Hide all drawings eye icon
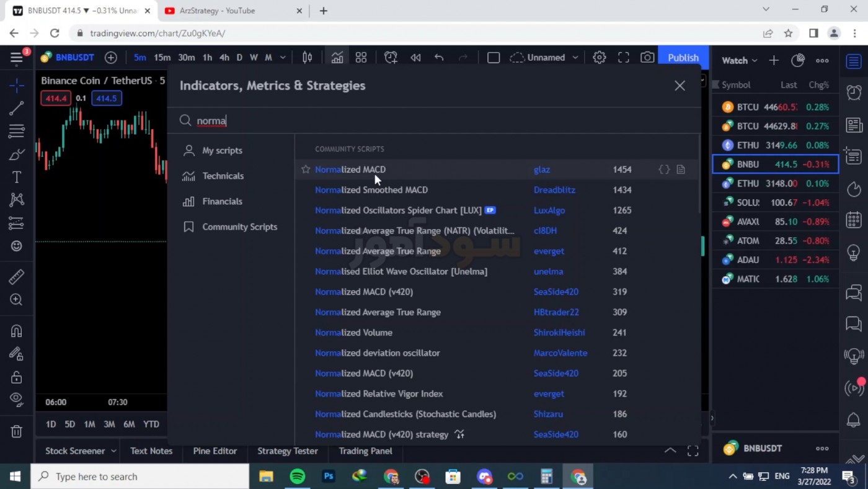Image resolution: width=868 pixels, height=489 pixels. [17, 399]
